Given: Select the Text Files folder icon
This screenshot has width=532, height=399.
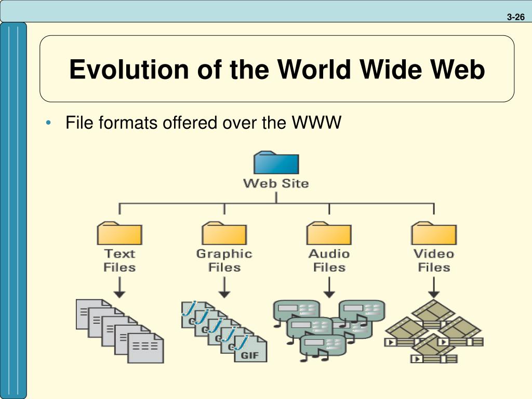Looking at the screenshot, I should 119,233.
